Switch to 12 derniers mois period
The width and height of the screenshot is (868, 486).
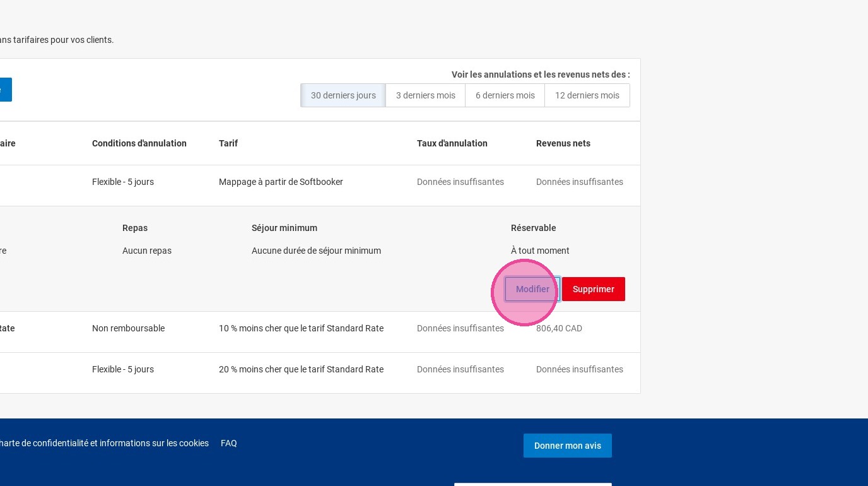point(587,95)
